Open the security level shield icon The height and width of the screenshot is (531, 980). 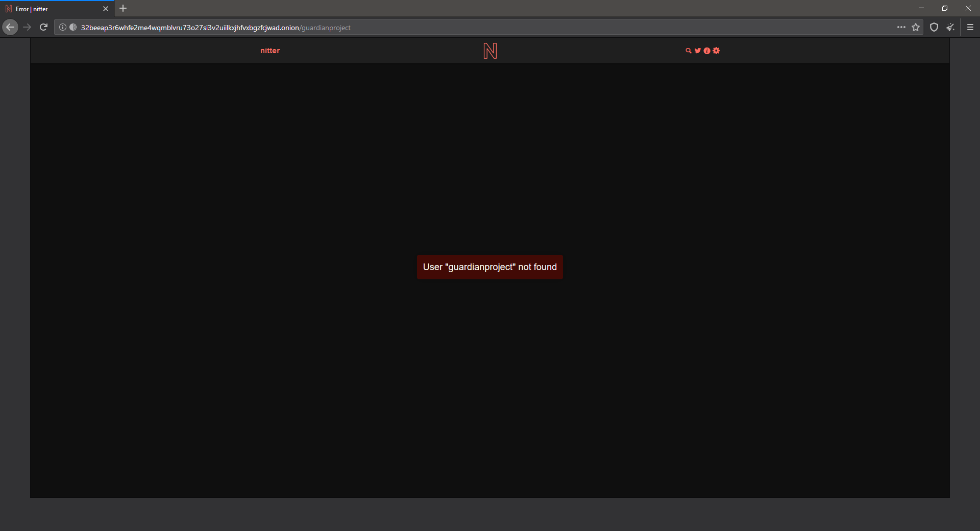(934, 27)
